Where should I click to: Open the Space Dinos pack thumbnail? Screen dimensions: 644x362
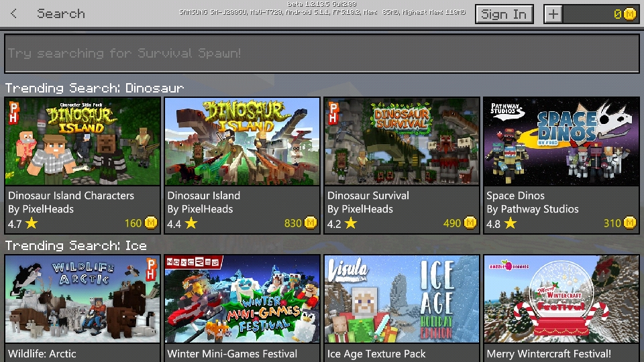click(561, 141)
